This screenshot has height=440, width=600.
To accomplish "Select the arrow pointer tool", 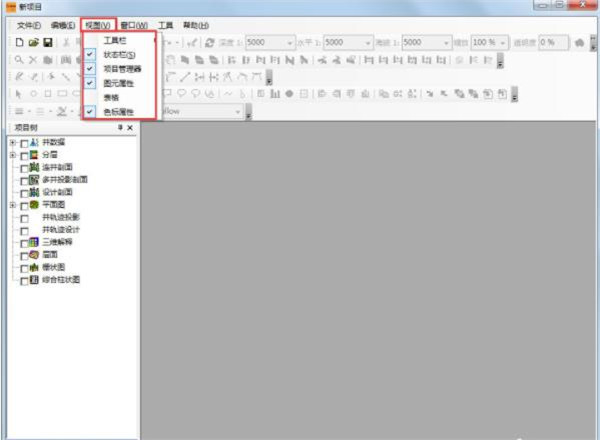I will 19,94.
